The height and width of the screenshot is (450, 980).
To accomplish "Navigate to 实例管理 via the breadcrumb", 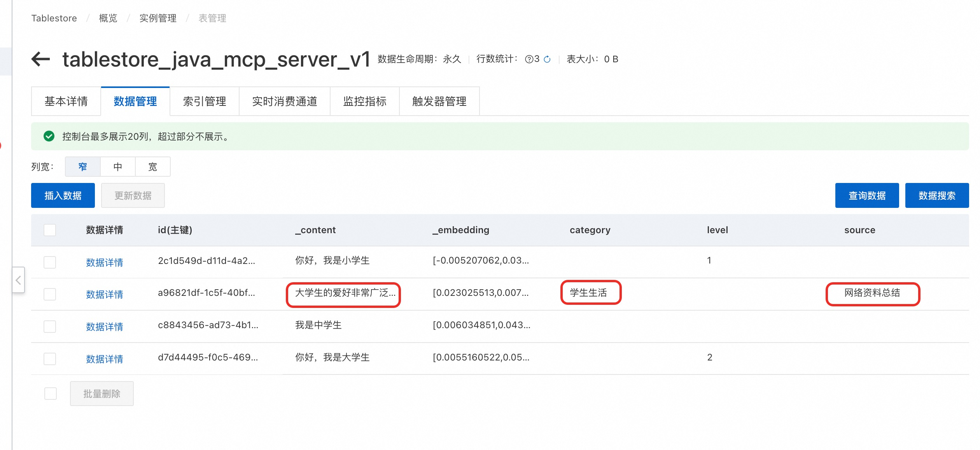I will pyautogui.click(x=158, y=18).
